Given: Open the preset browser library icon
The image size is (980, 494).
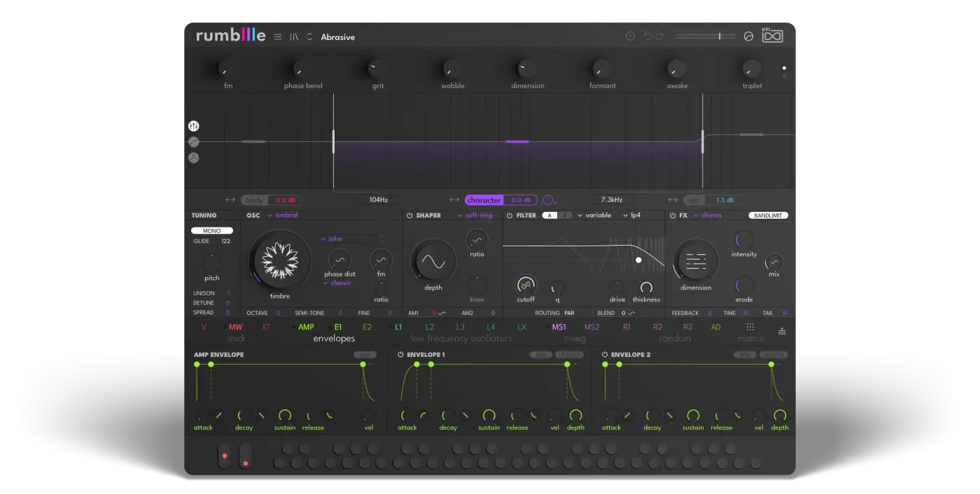Looking at the screenshot, I should 294,37.
